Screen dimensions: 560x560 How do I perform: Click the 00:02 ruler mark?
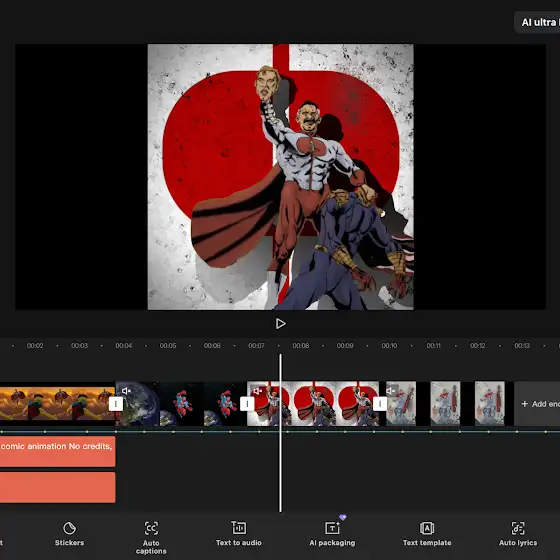coord(35,345)
